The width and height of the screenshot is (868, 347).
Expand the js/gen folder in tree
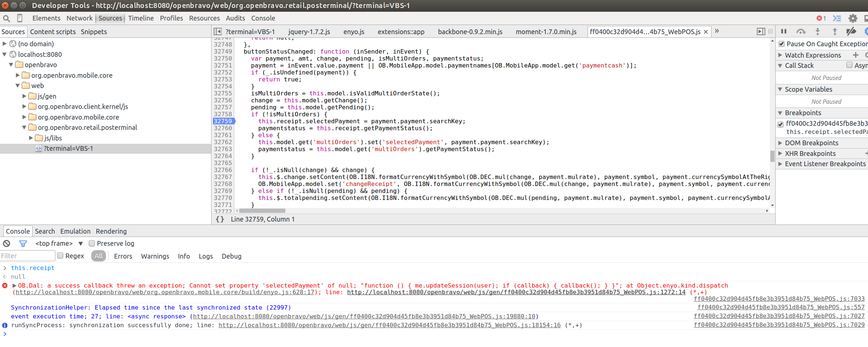pyautogui.click(x=24, y=96)
